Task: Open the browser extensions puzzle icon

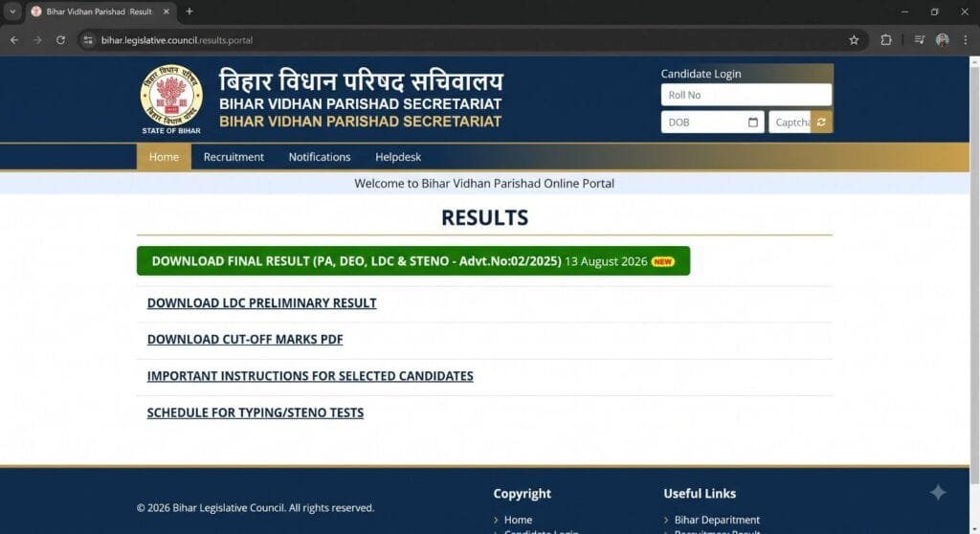Action: 885,40
